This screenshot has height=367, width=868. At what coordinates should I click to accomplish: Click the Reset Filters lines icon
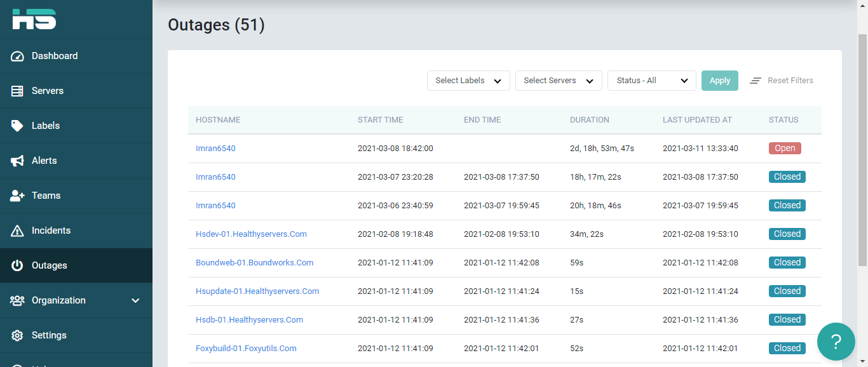pyautogui.click(x=756, y=81)
